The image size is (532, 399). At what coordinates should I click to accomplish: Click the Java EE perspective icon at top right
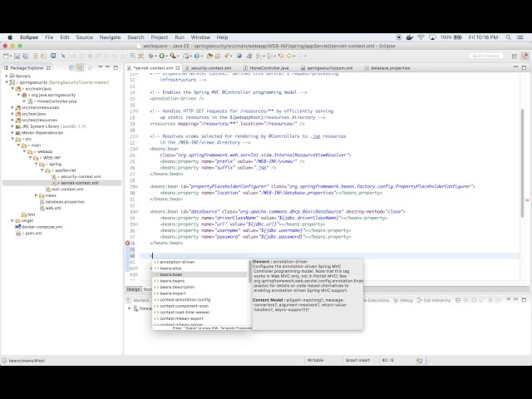click(x=525, y=56)
